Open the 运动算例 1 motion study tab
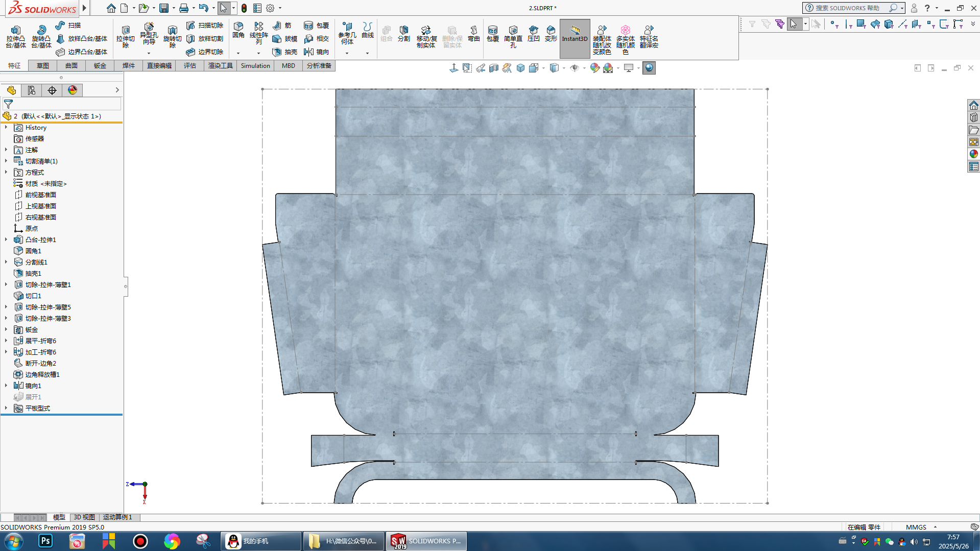This screenshot has width=980, height=551. click(x=117, y=517)
